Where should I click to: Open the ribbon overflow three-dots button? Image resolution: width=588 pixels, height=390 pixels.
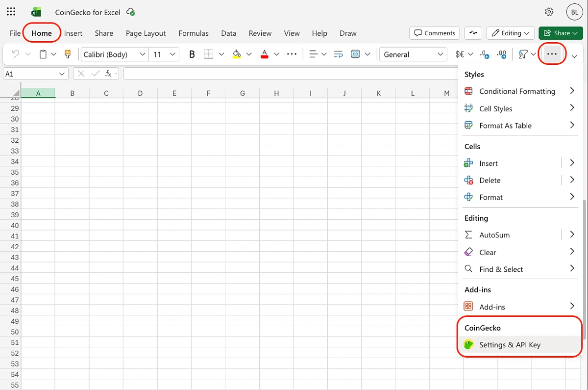[552, 54]
